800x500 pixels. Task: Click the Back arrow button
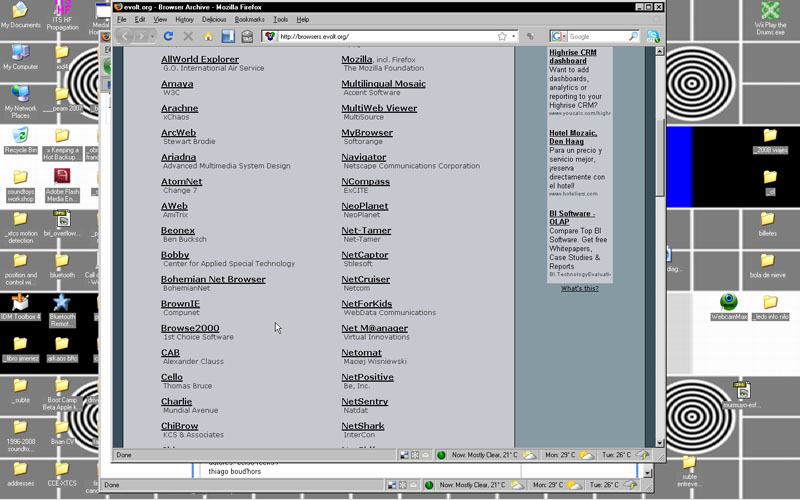click(125, 36)
